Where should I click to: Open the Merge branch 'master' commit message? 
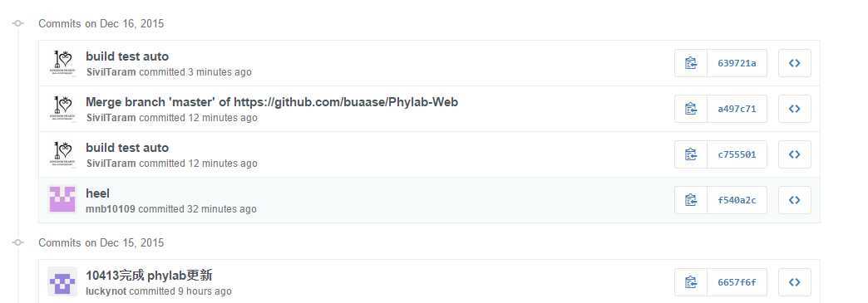[x=272, y=102]
